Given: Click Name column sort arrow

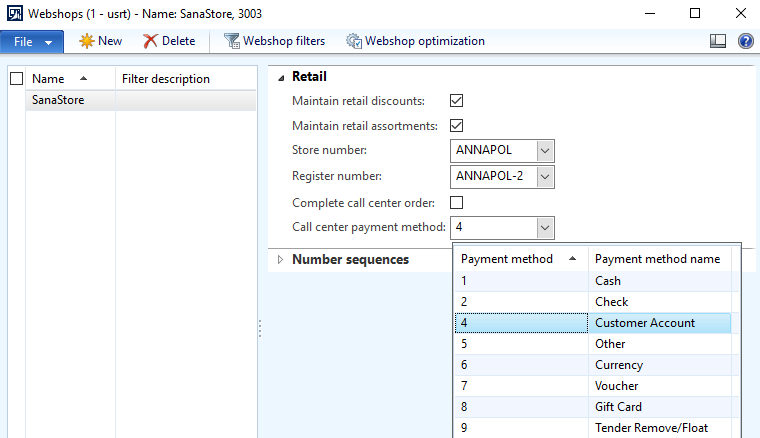Looking at the screenshot, I should coord(83,78).
